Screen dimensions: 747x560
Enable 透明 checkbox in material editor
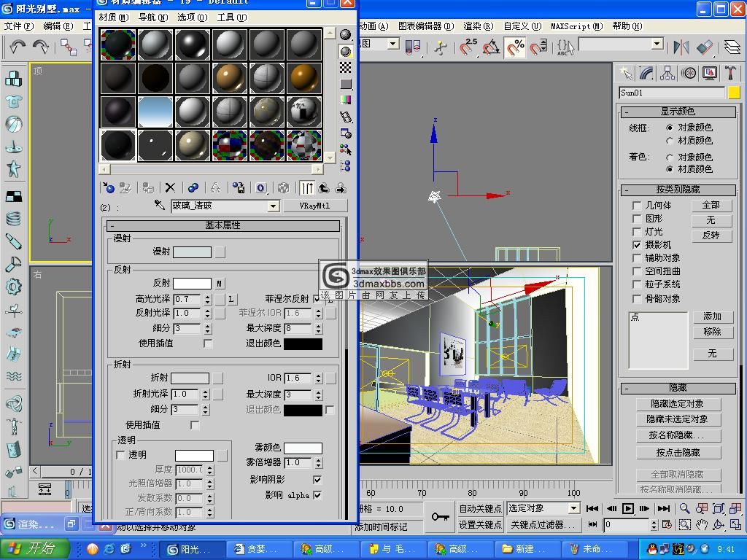pos(120,455)
